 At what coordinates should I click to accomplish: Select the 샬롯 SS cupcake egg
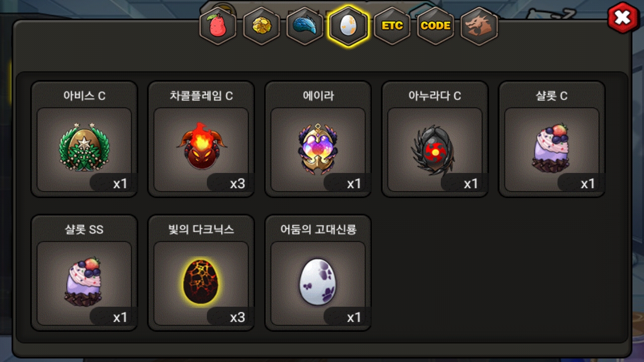(x=85, y=273)
